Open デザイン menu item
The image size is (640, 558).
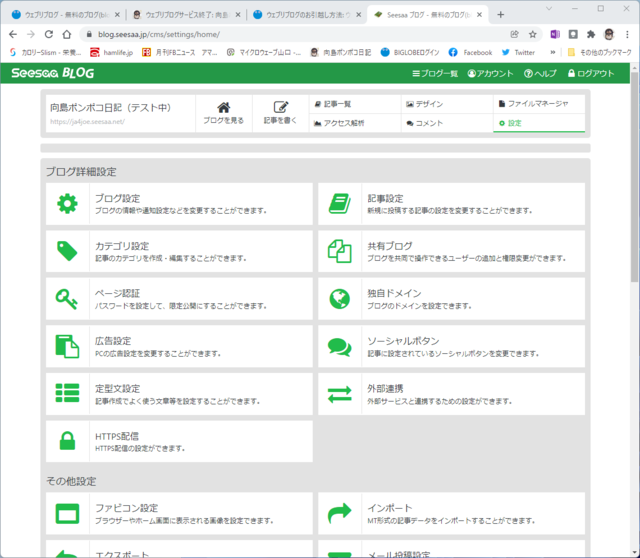[447, 104]
